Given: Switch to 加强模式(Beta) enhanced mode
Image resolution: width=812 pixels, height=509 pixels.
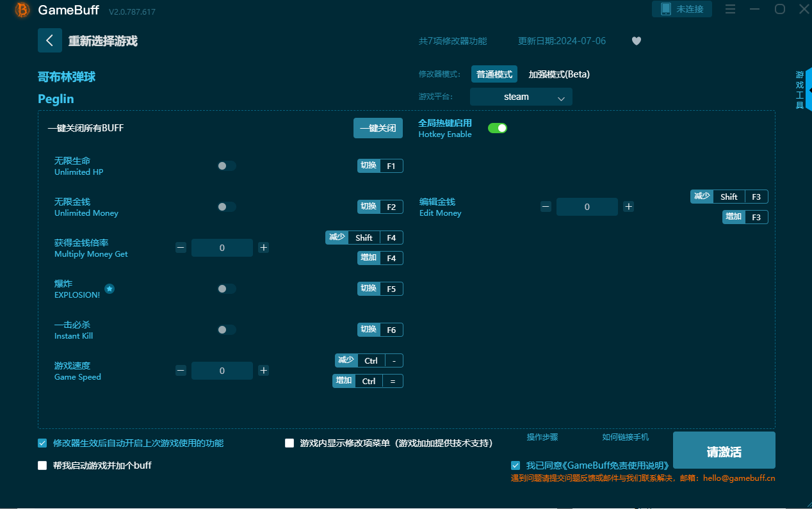Looking at the screenshot, I should [x=559, y=74].
